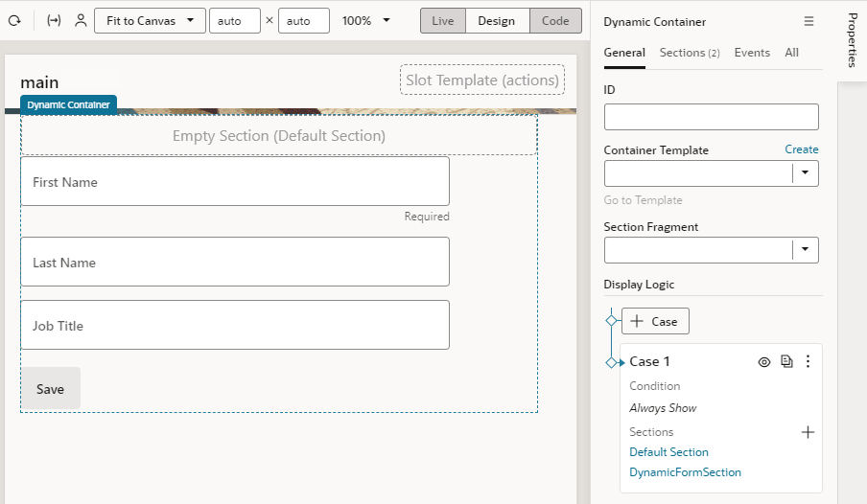Switch to Code mode

(555, 21)
